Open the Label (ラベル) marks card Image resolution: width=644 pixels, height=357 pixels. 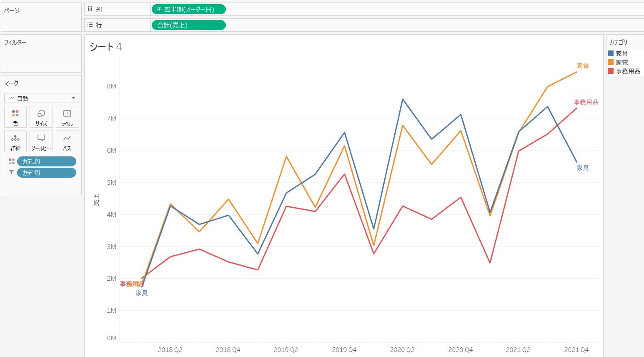tap(67, 117)
